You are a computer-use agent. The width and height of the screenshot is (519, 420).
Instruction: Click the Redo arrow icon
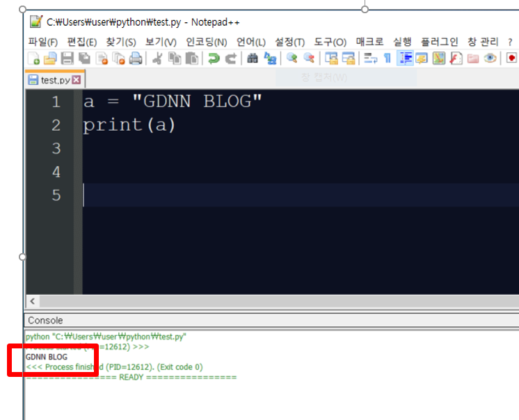(x=231, y=58)
